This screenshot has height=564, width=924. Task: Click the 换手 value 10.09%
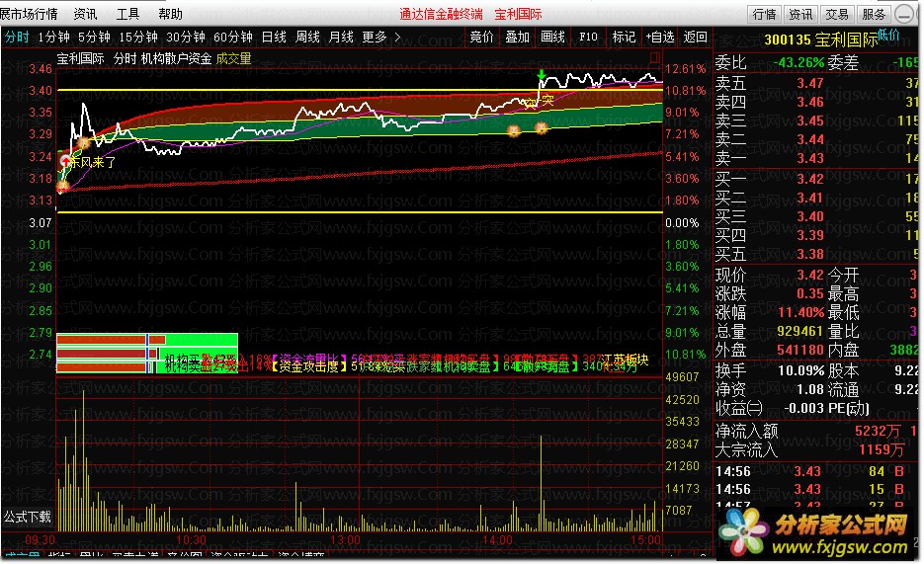[800, 371]
